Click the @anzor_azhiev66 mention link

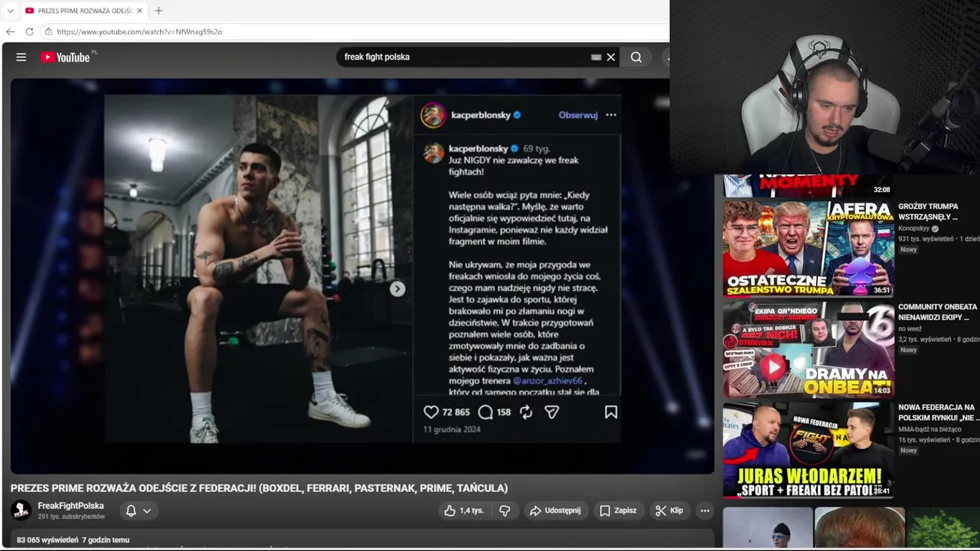pyautogui.click(x=548, y=380)
